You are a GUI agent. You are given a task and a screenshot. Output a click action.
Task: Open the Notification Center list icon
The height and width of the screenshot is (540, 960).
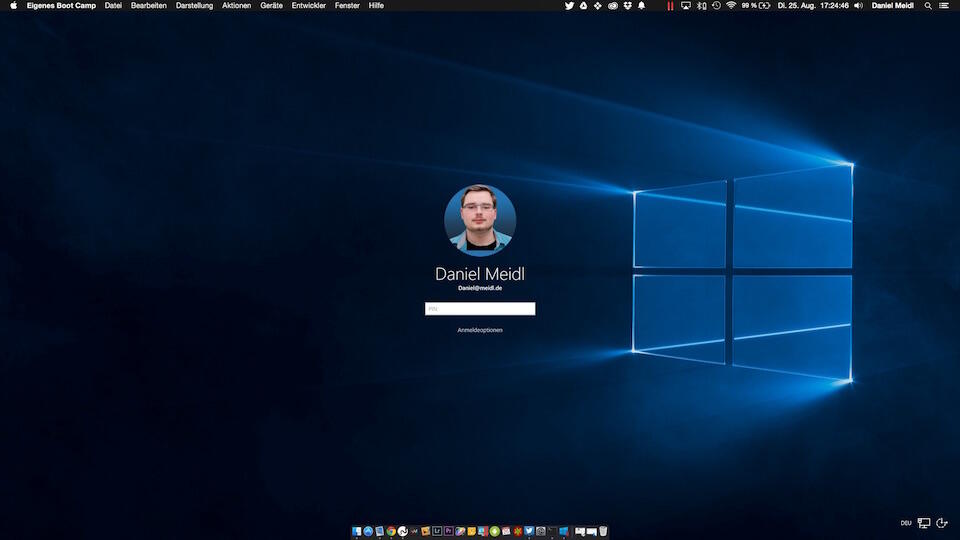(x=944, y=6)
